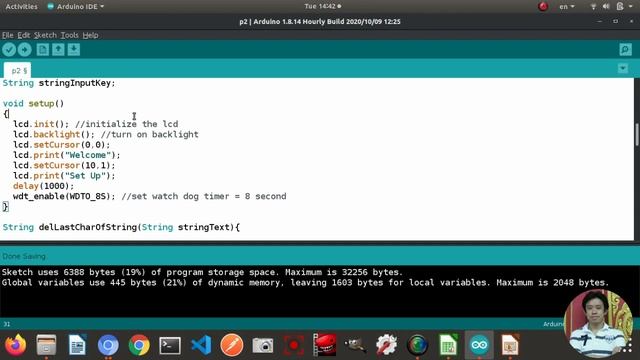Click the 'String stringInputKey;' line
This screenshot has width=640, height=360.
pos(59,83)
